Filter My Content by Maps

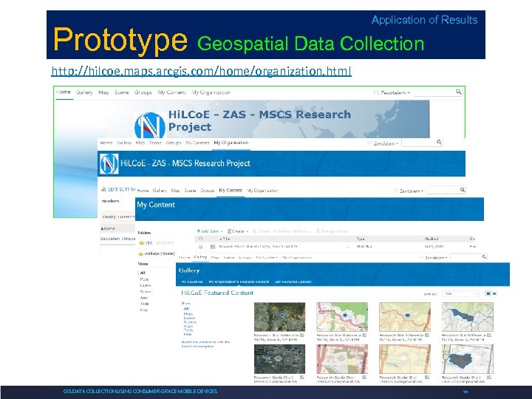[144, 279]
